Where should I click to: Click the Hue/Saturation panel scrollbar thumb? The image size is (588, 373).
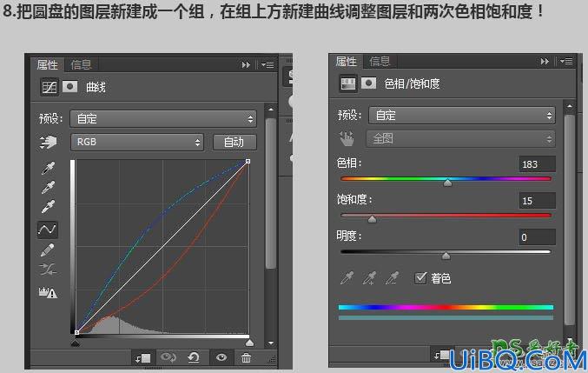[570, 219]
